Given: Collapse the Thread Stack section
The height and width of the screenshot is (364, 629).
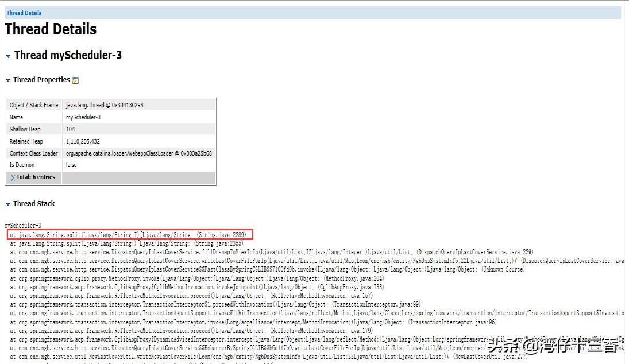Looking at the screenshot, I should point(8,204).
